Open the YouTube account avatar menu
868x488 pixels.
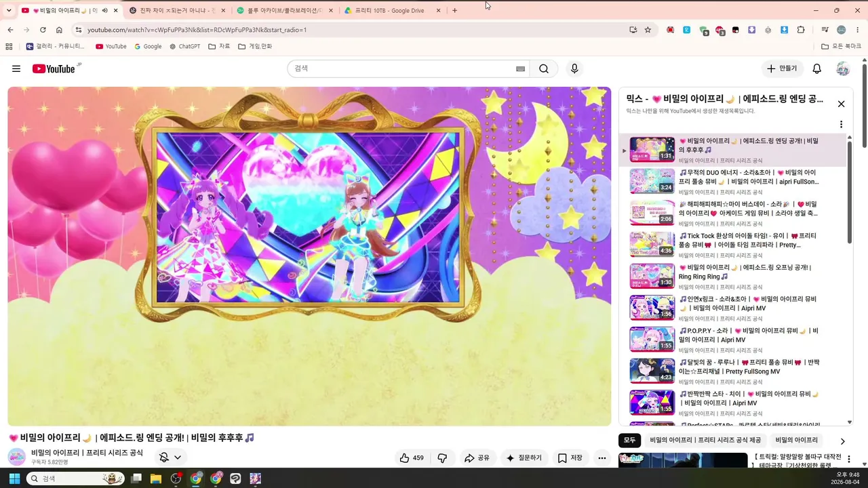tap(843, 68)
